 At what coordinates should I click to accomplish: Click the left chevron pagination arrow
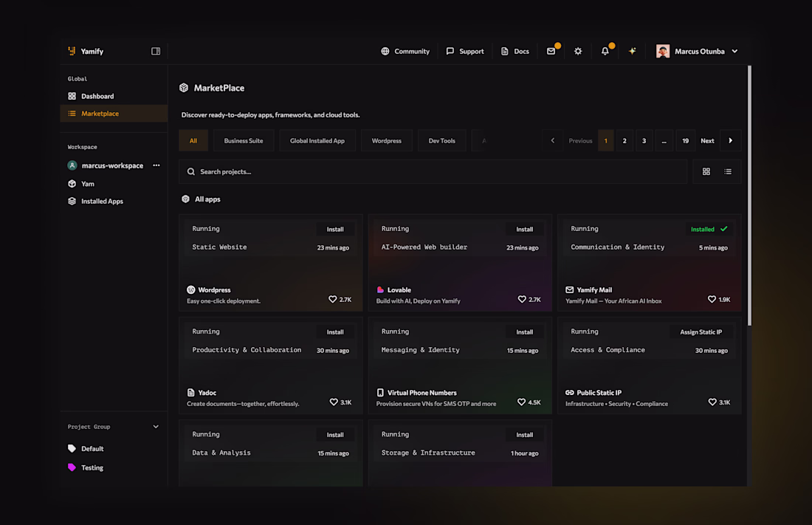coord(553,140)
